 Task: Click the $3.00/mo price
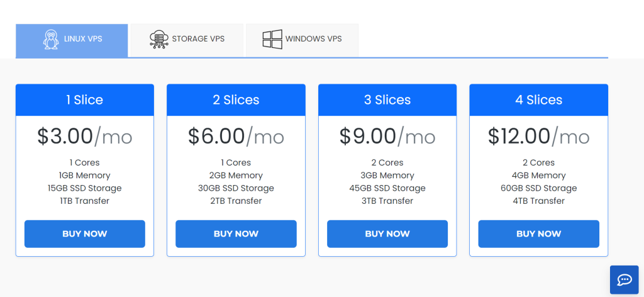[85, 137]
